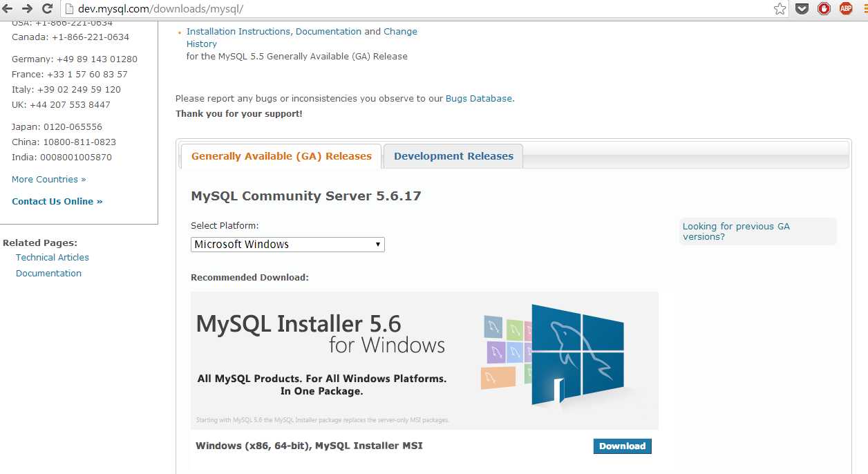Click the India: 0008001005870 text
The height and width of the screenshot is (474, 868).
62,158
